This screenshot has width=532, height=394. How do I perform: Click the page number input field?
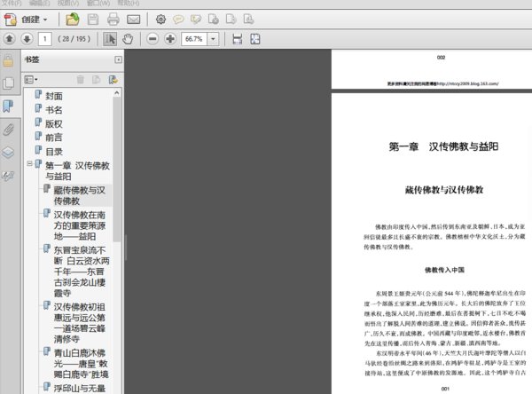[45, 39]
